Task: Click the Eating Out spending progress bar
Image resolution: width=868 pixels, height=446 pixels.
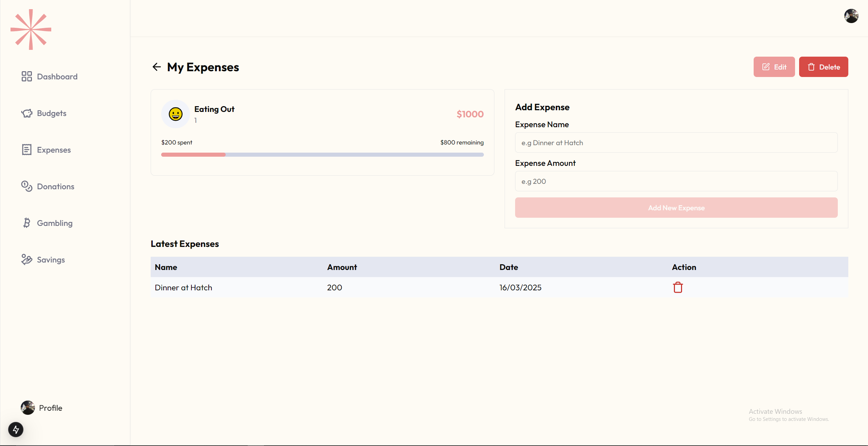Action: [322, 155]
